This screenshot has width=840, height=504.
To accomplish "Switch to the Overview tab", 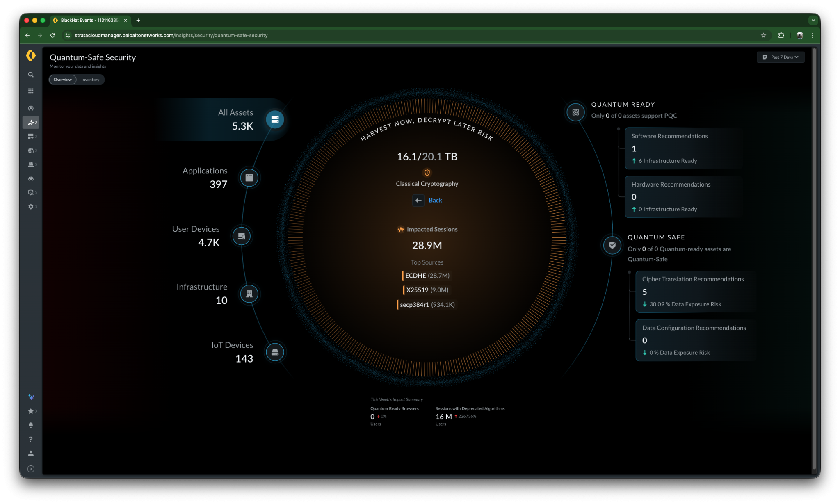I will pos(62,80).
